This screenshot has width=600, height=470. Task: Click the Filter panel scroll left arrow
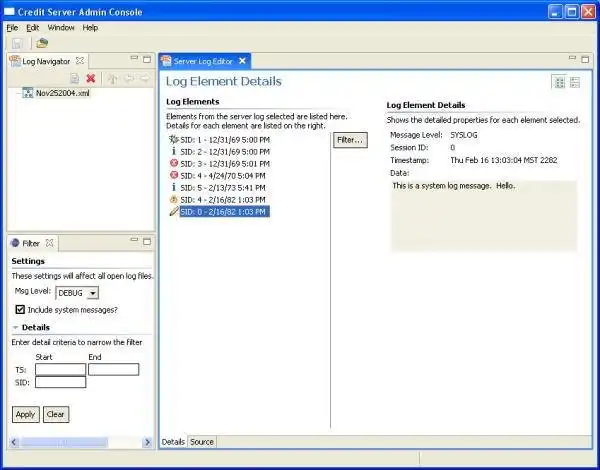pyautogui.click(x=14, y=442)
